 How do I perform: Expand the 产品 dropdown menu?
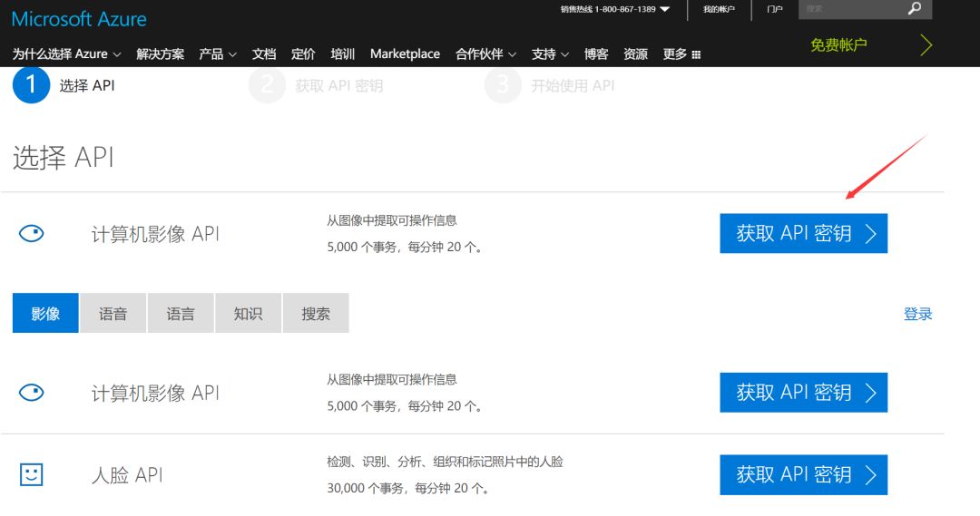pyautogui.click(x=218, y=54)
